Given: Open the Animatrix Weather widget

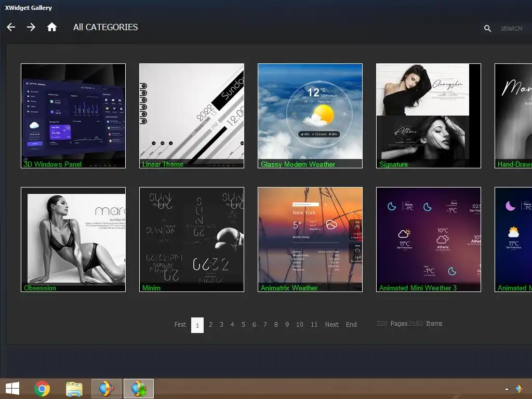Looking at the screenshot, I should 310,240.
